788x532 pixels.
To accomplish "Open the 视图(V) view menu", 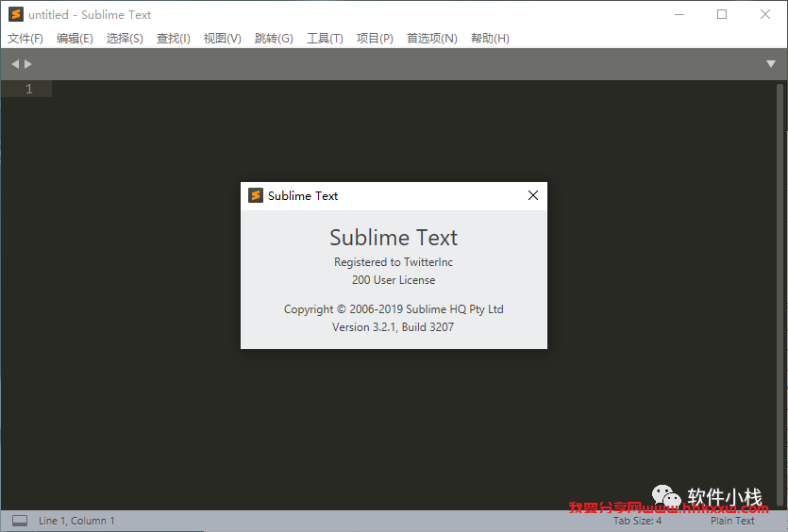I will click(x=222, y=38).
